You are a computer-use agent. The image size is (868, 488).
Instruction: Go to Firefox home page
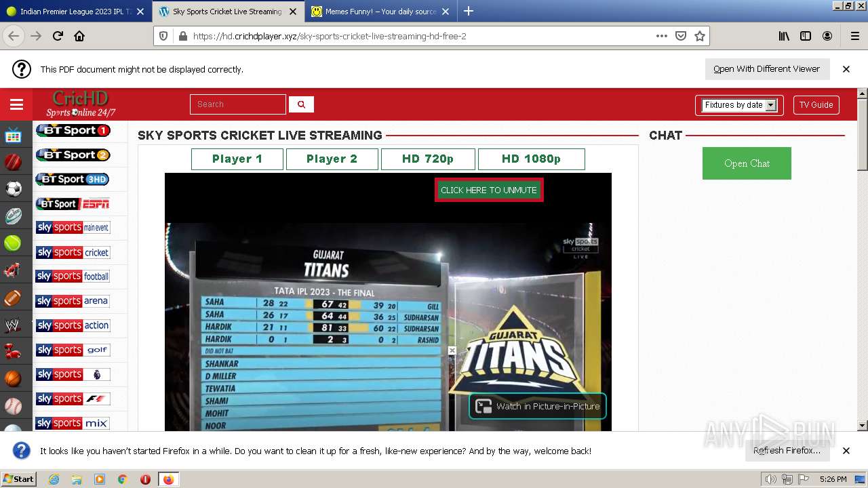79,37
